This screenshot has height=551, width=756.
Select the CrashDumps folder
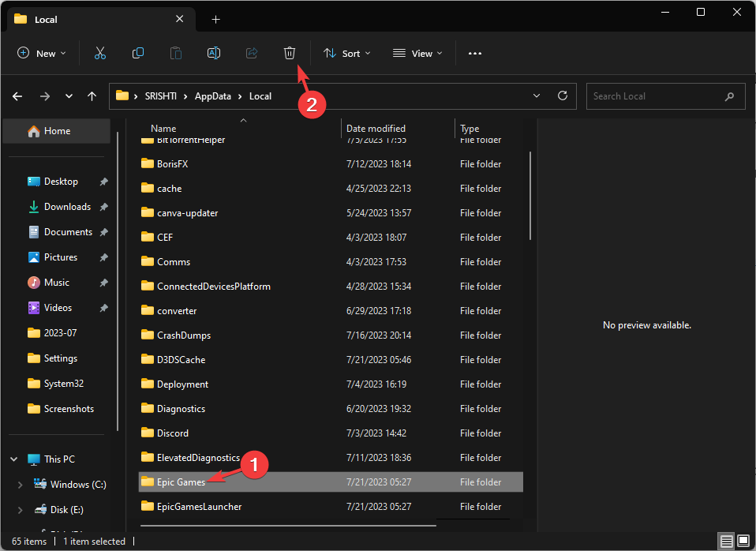[x=331, y=335]
